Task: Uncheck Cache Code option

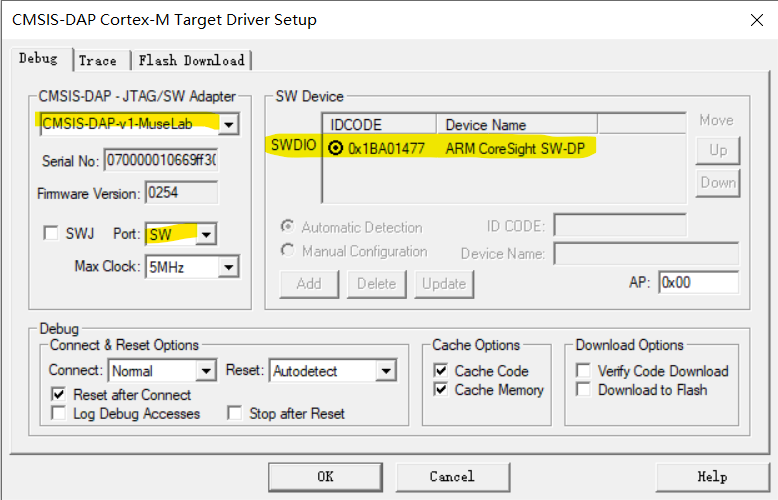Action: (x=441, y=371)
